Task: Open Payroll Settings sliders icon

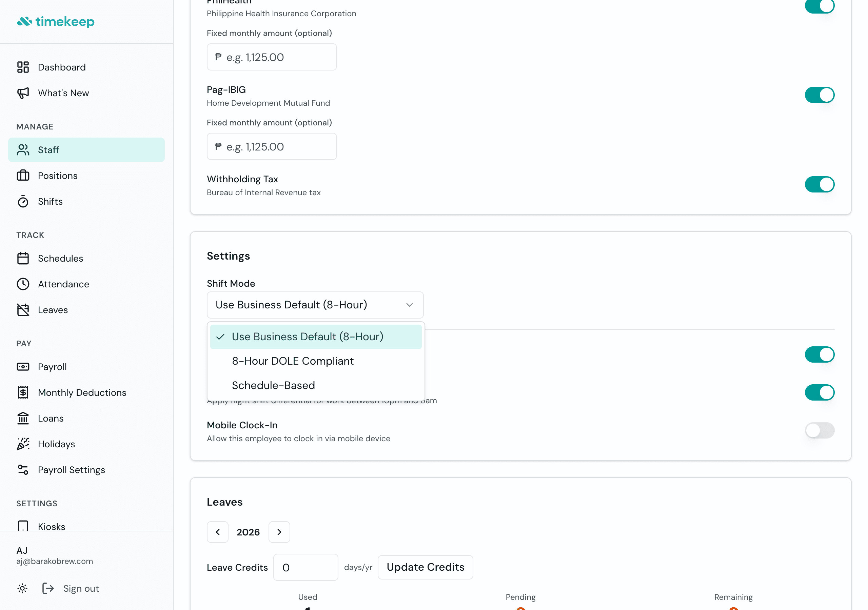Action: (x=23, y=470)
